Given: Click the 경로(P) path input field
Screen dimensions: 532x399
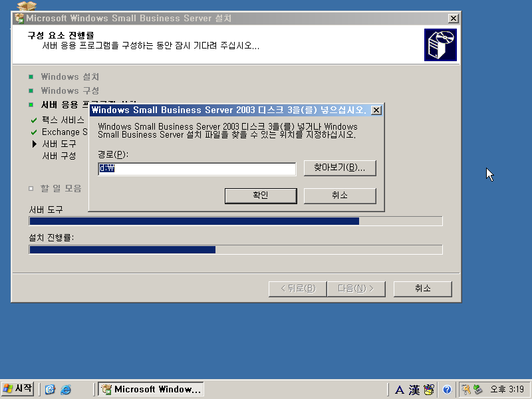Looking at the screenshot, I should click(197, 169).
